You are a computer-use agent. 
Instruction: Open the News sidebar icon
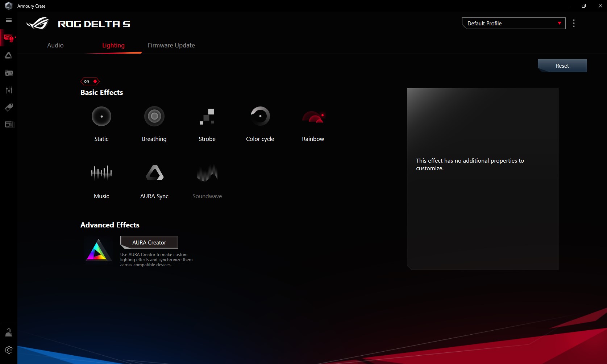pos(9,125)
